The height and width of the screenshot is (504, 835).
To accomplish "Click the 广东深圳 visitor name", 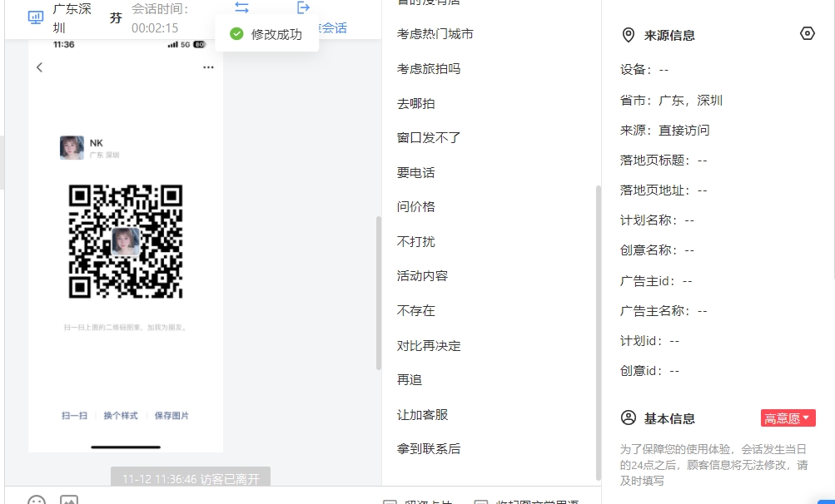I will point(72,18).
